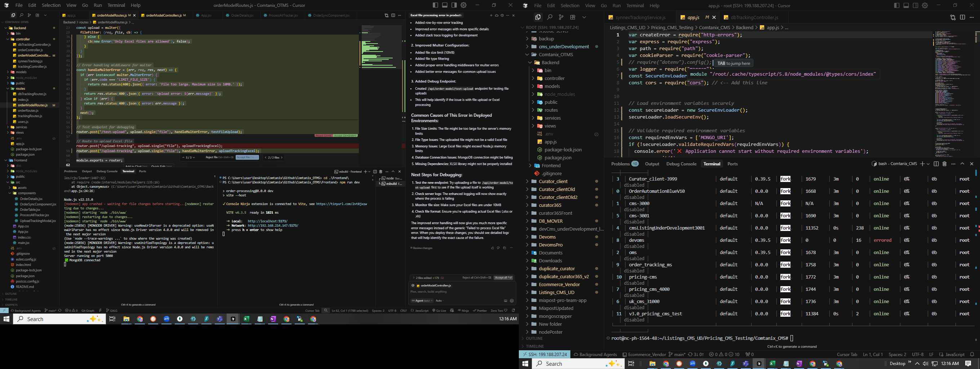Open notifications bell in right status bar

[972, 354]
